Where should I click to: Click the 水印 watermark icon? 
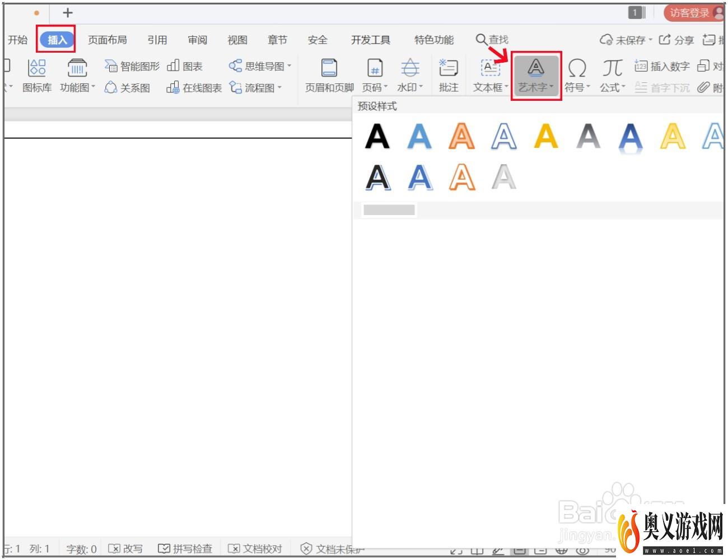click(410, 68)
